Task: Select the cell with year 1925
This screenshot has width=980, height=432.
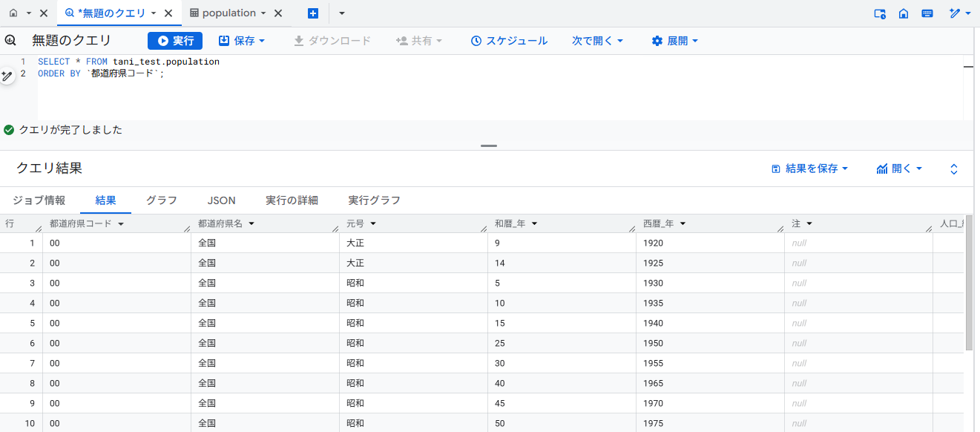Action: click(x=710, y=263)
